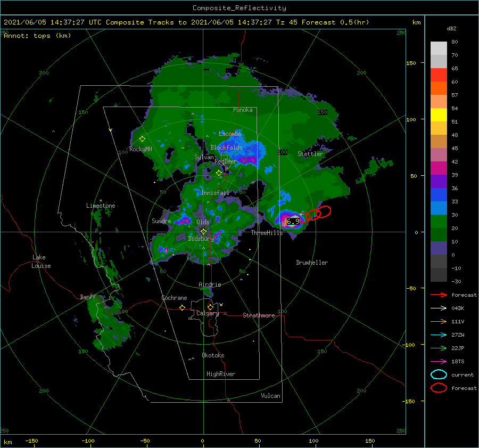479x448 pixels.
Task: Click the Stettler label
Action: (x=310, y=154)
